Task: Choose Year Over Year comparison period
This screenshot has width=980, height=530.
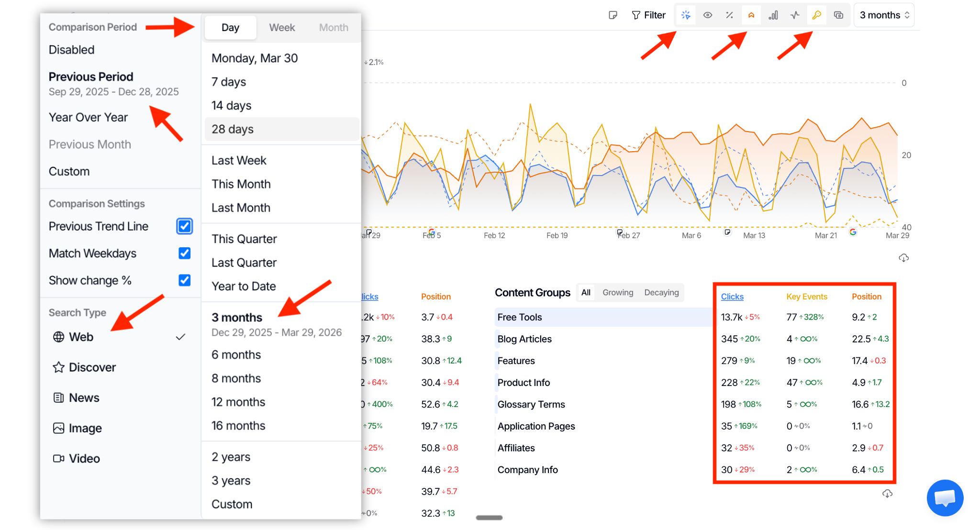Action: 88,118
